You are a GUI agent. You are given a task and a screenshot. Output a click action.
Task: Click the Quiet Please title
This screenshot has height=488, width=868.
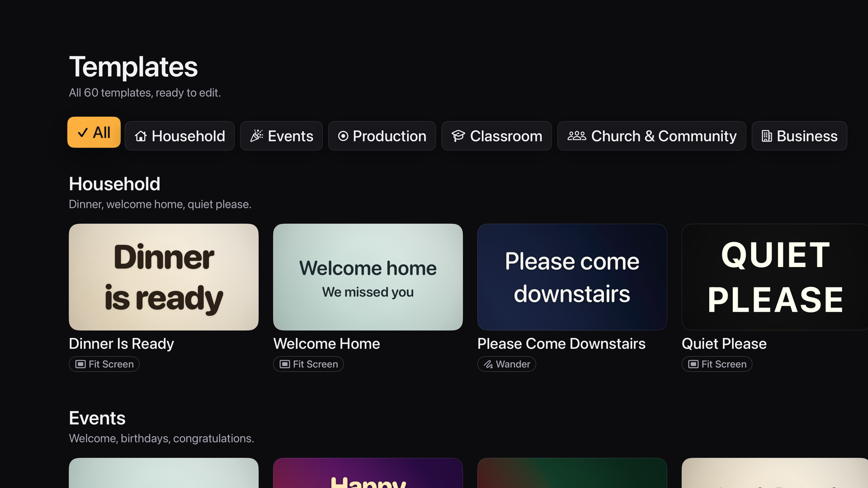[724, 344]
